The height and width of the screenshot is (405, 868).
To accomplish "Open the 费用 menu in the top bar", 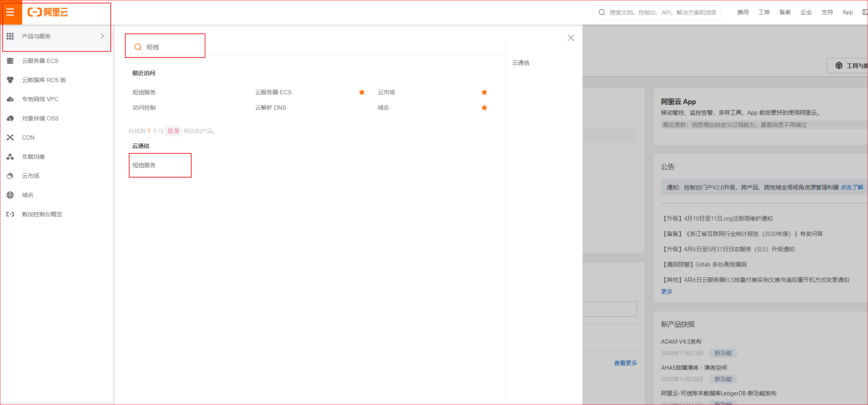I will click(743, 12).
